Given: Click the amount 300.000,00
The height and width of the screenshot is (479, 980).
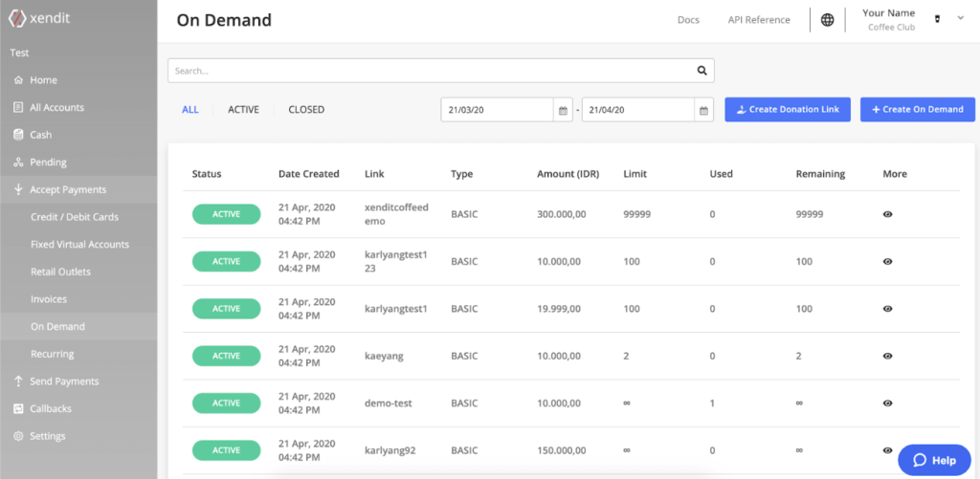Looking at the screenshot, I should coord(561,214).
